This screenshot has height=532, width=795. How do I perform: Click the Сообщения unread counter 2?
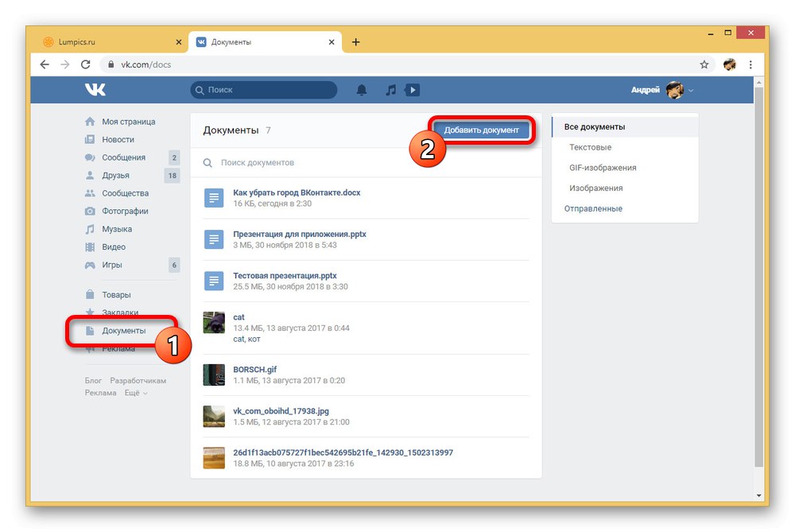[x=174, y=157]
